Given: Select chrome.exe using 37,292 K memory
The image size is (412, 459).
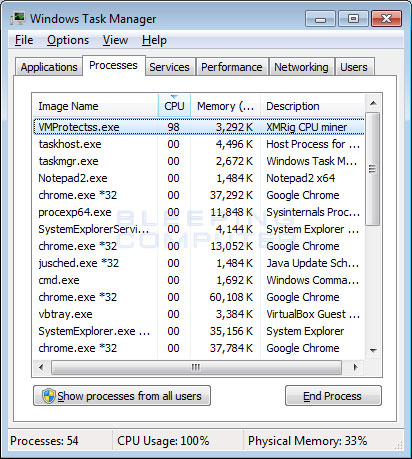Looking at the screenshot, I should [x=199, y=195].
